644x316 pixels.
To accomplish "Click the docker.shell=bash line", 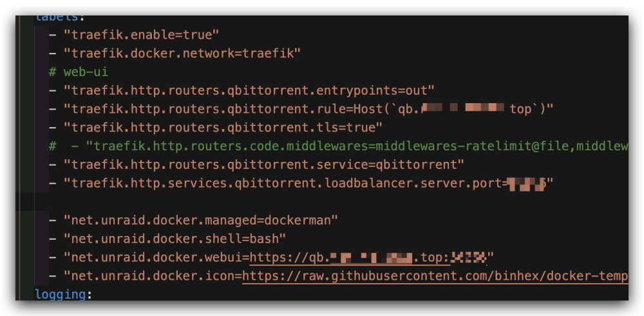I will (x=167, y=239).
